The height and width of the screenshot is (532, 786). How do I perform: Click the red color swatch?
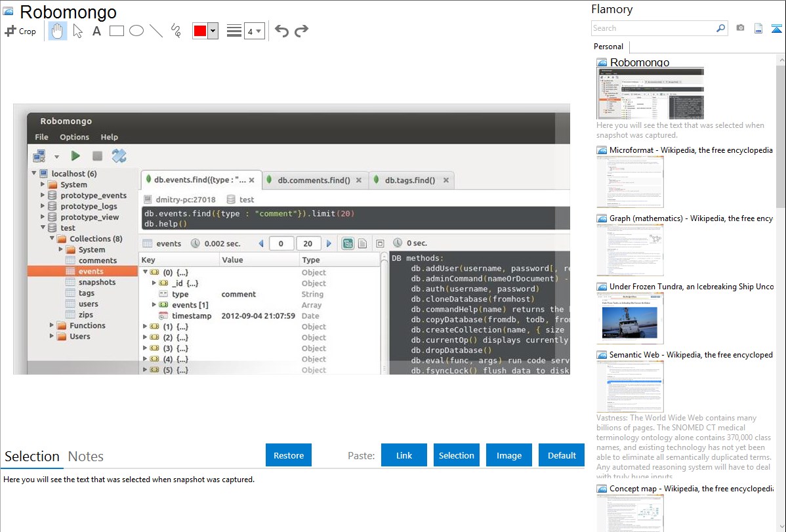(x=199, y=31)
